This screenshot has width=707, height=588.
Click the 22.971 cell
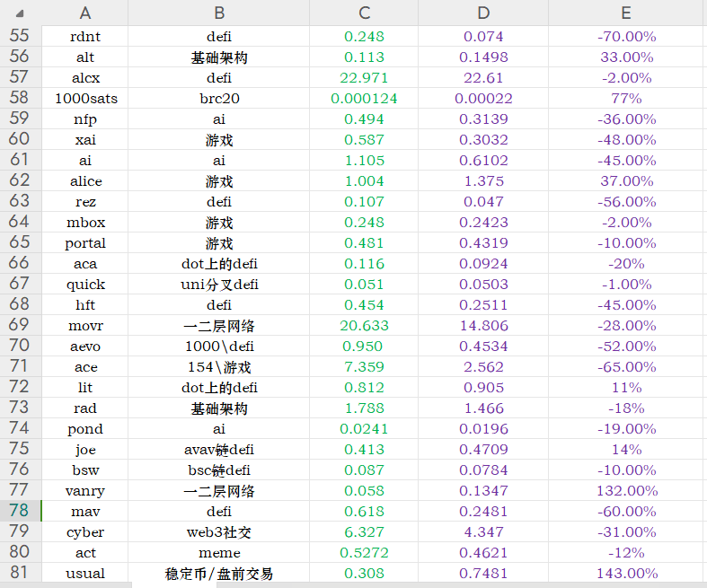(x=364, y=77)
